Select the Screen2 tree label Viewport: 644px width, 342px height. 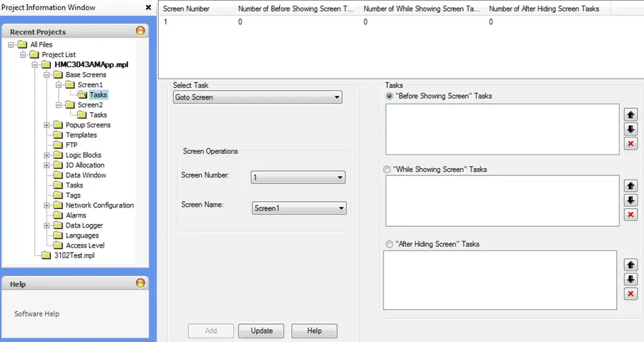click(x=90, y=104)
